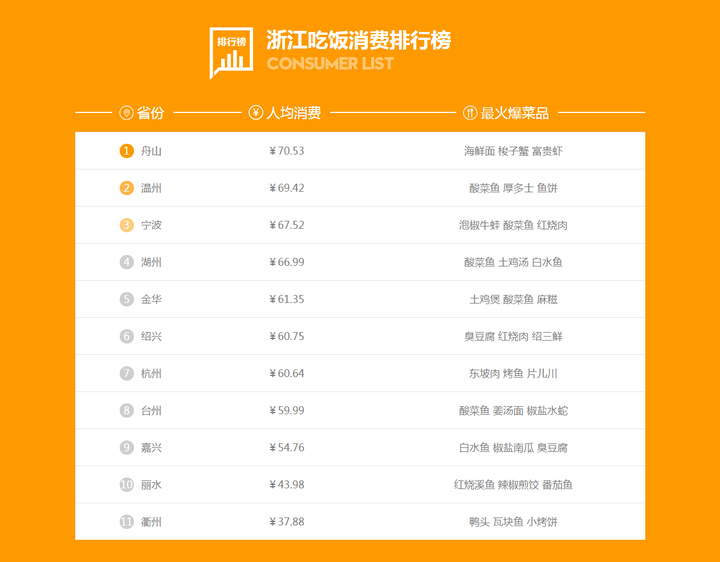Screen dimensions: 720x562
Task: Select the city name 舟山
Action: [x=151, y=151]
